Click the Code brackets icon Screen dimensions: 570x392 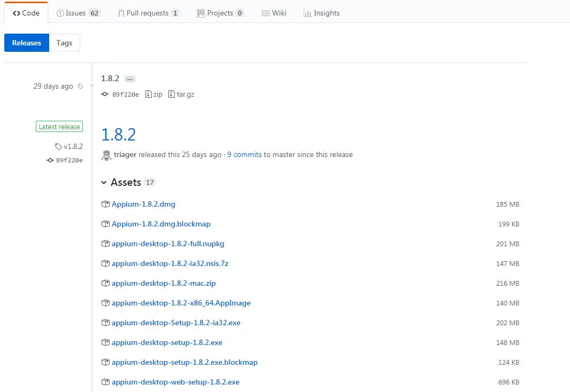[x=17, y=13]
